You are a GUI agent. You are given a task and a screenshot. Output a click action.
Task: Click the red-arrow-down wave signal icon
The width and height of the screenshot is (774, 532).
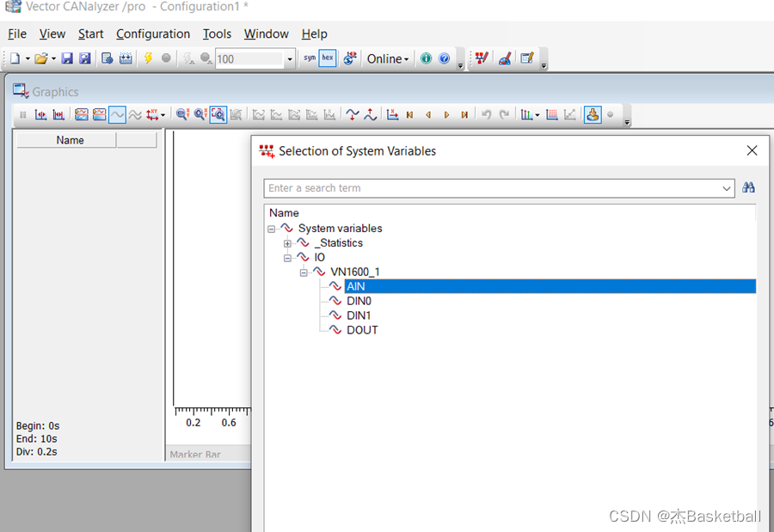click(x=352, y=114)
